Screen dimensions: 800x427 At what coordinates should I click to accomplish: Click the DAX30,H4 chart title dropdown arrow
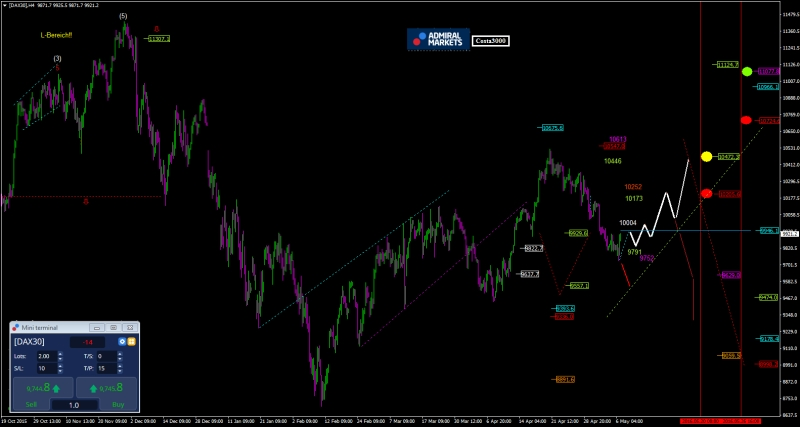[x=5, y=5]
